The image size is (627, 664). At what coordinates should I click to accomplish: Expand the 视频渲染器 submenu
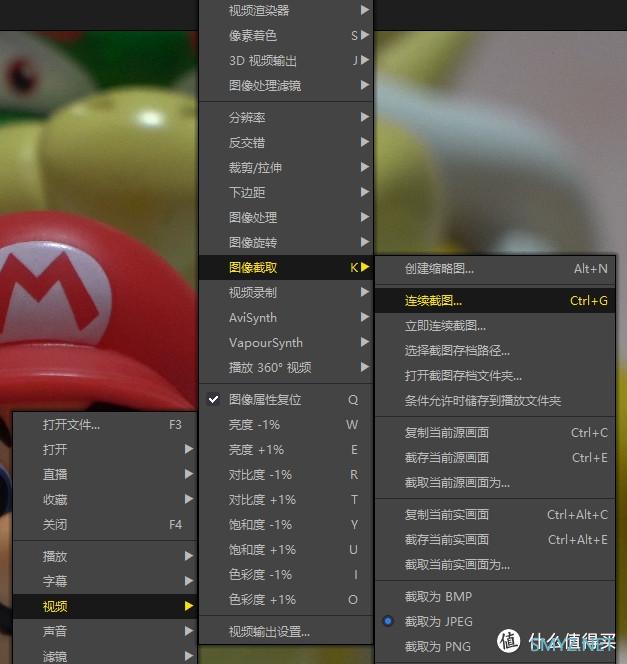[x=259, y=10]
